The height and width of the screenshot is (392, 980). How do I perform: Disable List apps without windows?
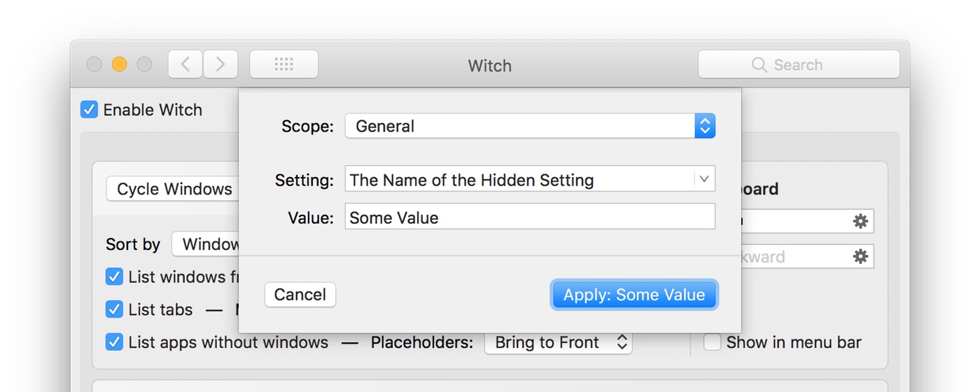pos(114,342)
